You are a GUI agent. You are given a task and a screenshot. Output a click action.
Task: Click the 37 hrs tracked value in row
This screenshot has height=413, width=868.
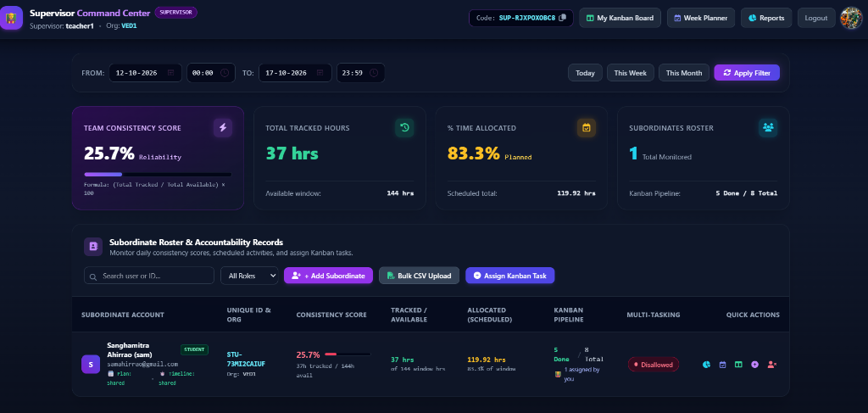(x=403, y=360)
